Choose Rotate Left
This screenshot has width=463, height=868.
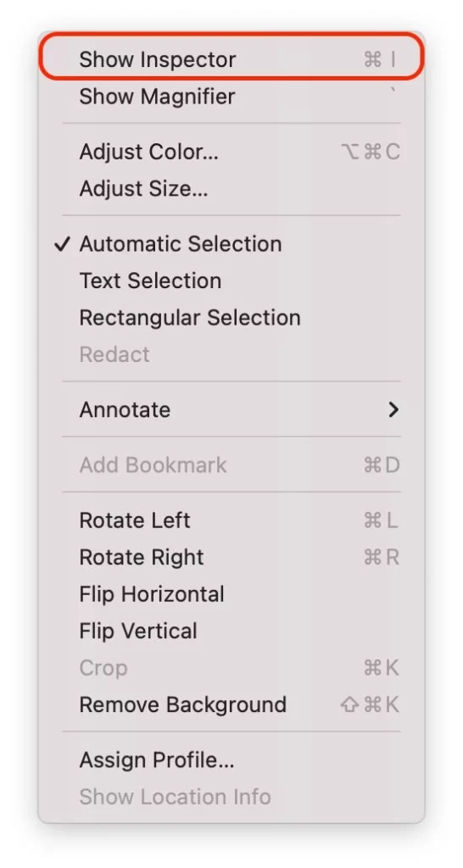tap(231, 520)
